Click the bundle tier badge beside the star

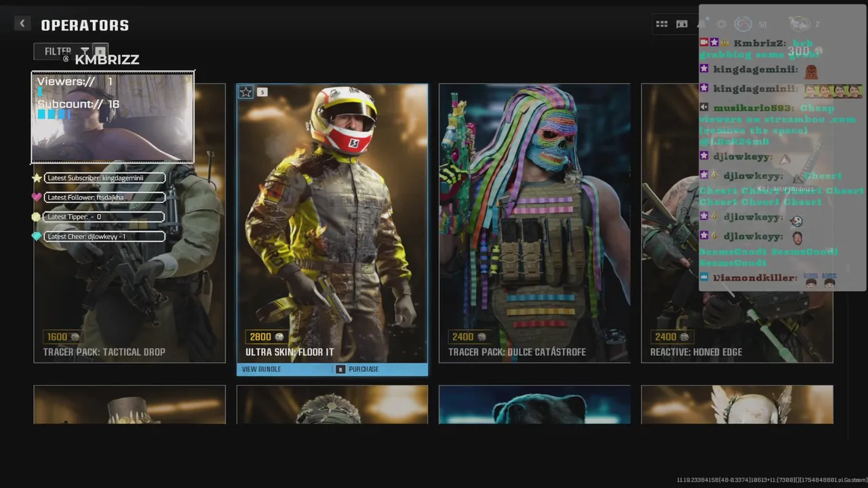point(262,92)
